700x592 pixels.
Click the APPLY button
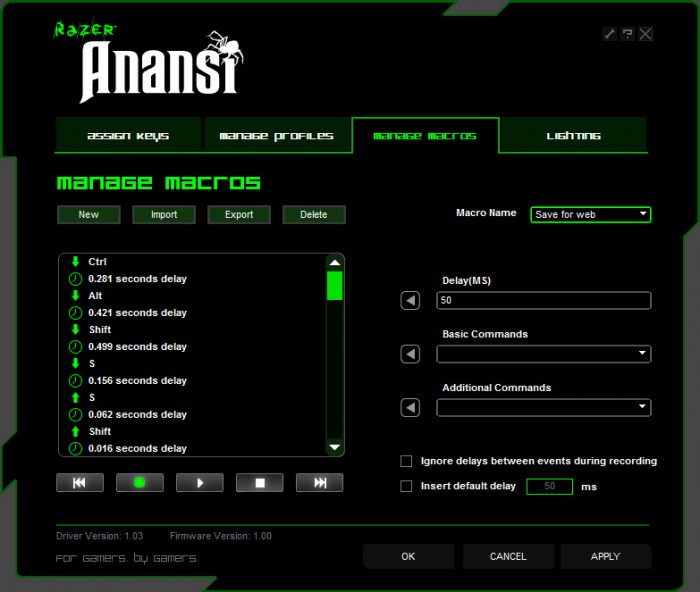[x=606, y=556]
